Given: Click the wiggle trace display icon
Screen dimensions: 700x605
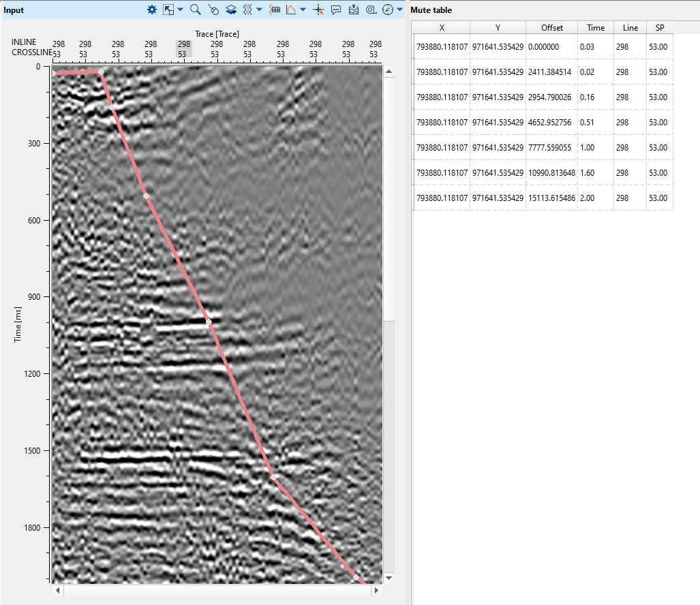Looking at the screenshot, I should 248,10.
